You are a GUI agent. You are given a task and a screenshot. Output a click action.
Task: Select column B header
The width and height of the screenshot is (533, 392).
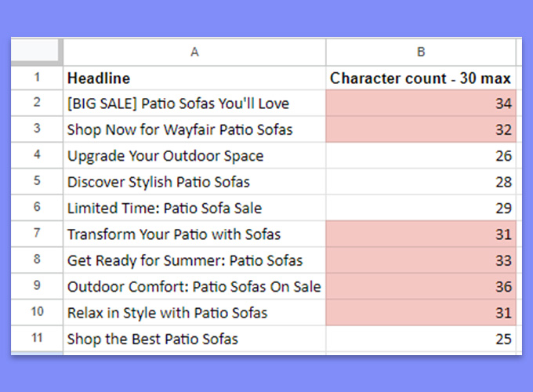421,52
